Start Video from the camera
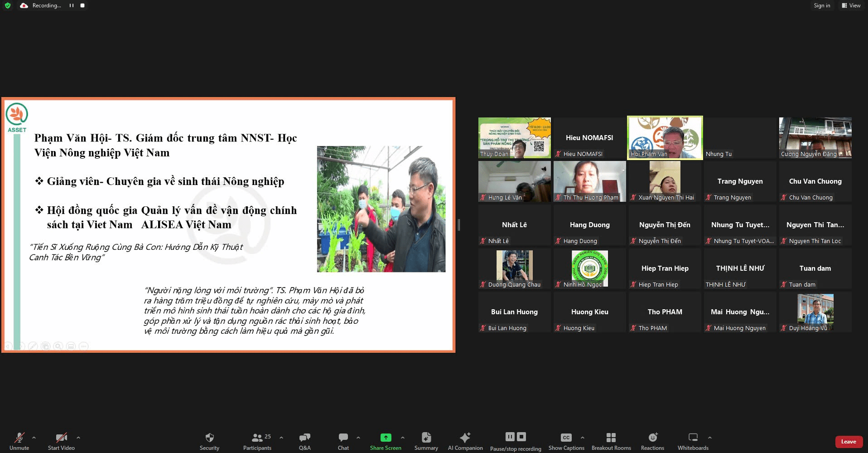 coord(61,441)
